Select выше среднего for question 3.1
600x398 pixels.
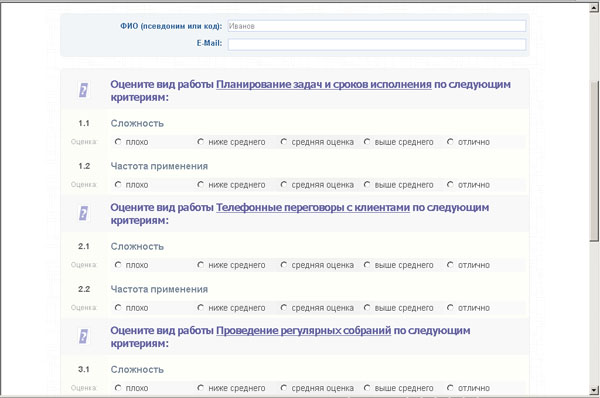click(367, 388)
